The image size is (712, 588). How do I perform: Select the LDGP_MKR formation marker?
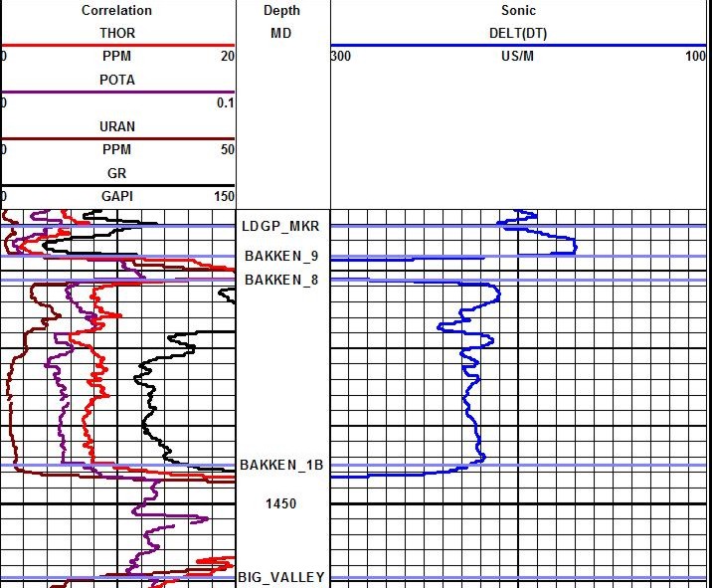pos(279,227)
